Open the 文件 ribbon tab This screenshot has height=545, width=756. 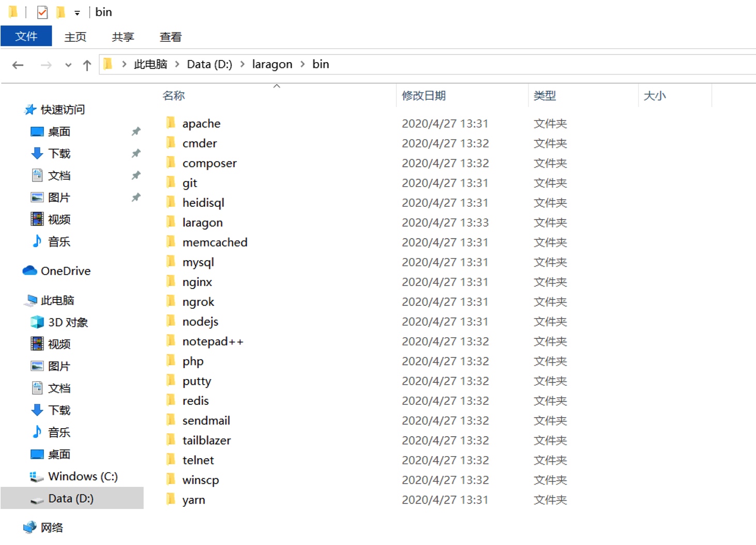click(x=26, y=36)
